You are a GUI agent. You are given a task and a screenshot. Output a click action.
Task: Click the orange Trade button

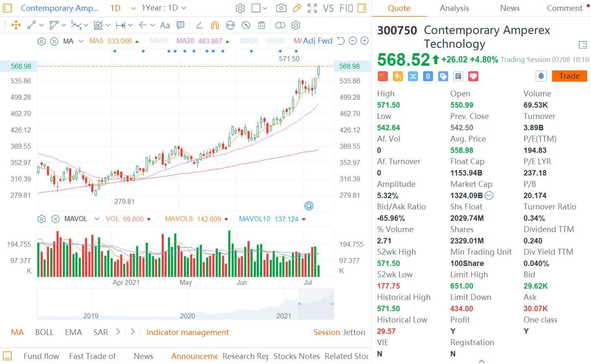coord(569,76)
